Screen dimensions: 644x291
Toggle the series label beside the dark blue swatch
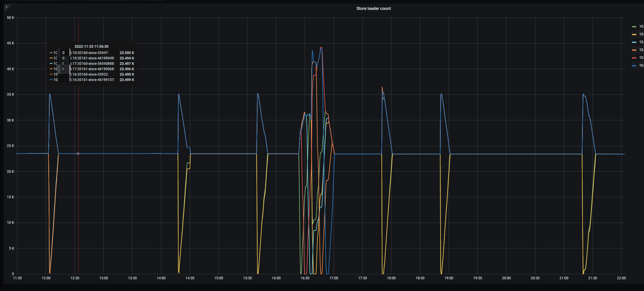[641, 65]
